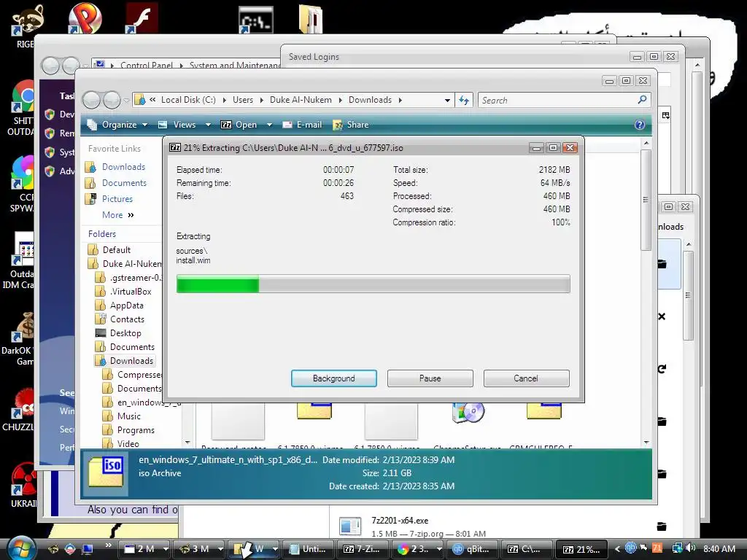
Task: Expand the Views dropdown arrow
Action: pyautogui.click(x=208, y=125)
